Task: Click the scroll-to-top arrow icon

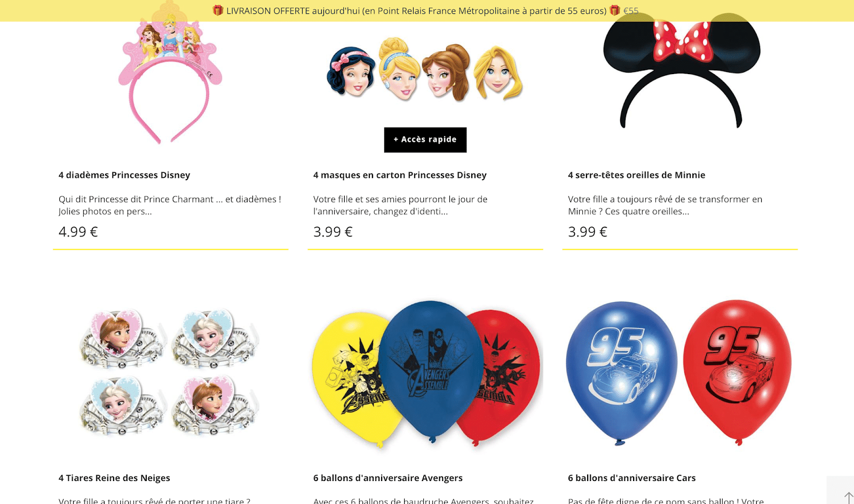Action: point(848,497)
